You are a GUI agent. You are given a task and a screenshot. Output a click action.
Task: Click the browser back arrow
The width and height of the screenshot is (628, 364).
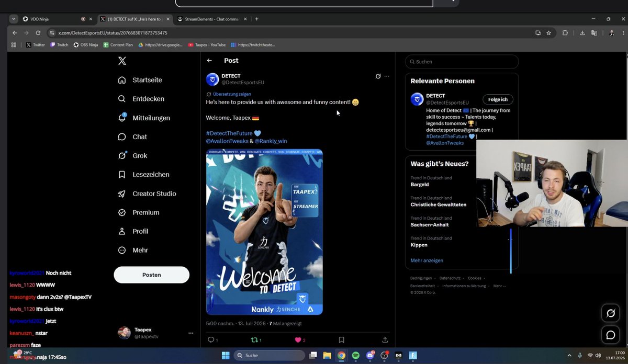pyautogui.click(x=15, y=32)
